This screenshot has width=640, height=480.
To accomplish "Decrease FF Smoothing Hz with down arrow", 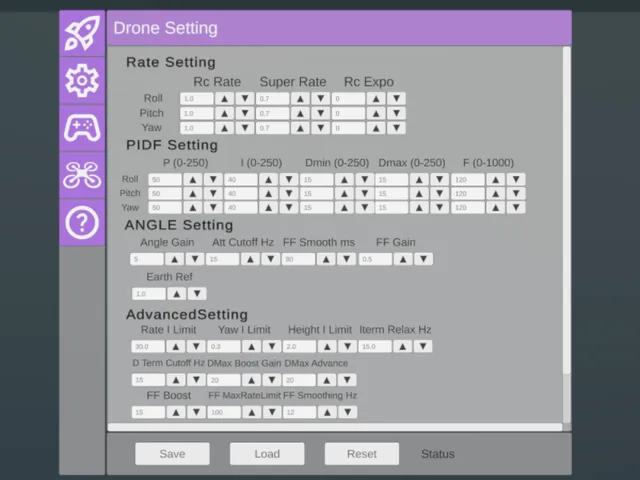I will [x=347, y=412].
